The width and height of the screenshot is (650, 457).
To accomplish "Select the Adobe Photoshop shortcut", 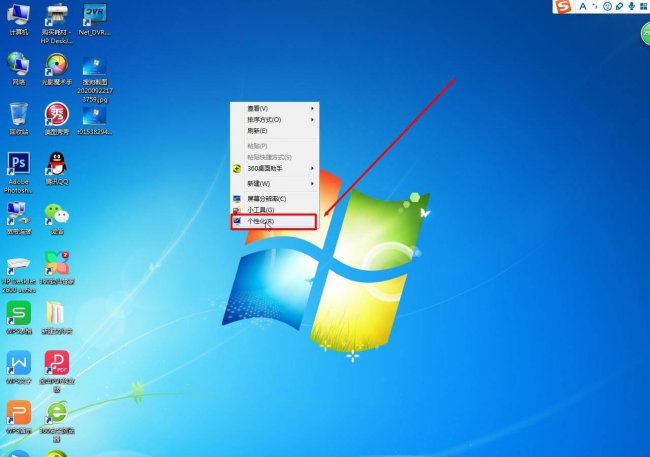I will (x=18, y=173).
